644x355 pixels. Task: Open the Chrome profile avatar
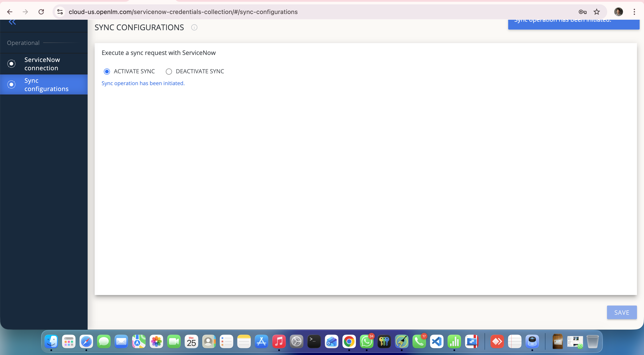click(619, 12)
